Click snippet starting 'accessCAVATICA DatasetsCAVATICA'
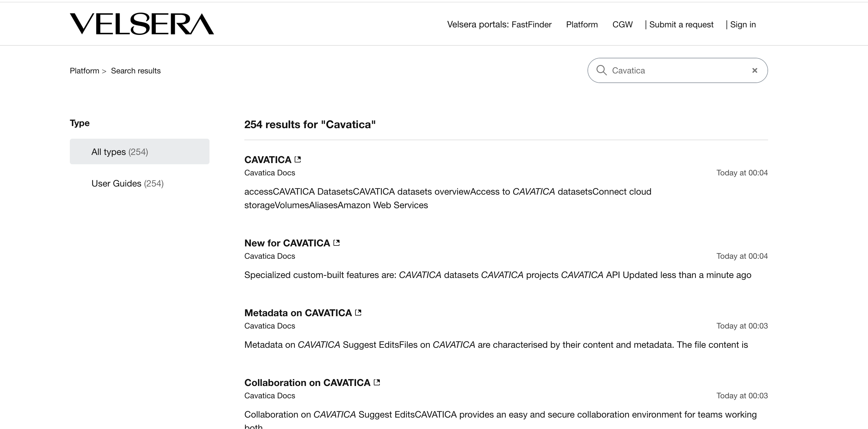868x429 pixels. click(x=448, y=198)
